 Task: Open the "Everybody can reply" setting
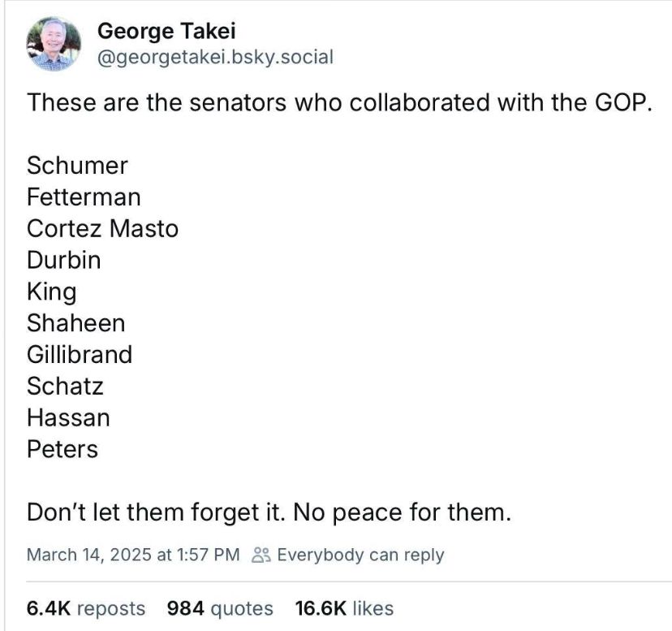tap(360, 555)
